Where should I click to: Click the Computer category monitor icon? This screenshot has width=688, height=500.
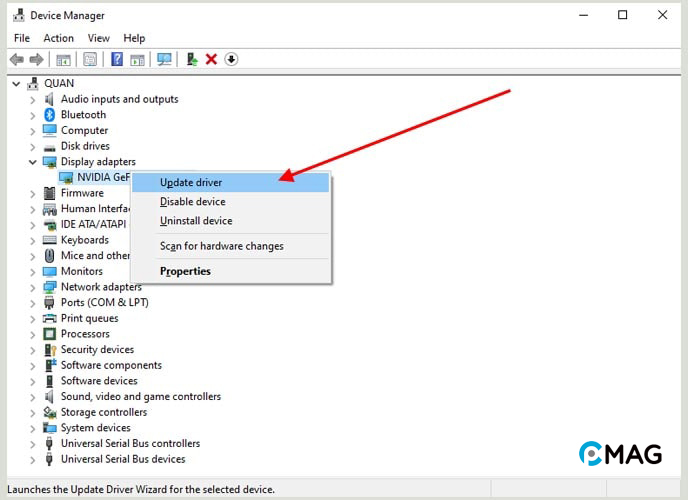[50, 130]
